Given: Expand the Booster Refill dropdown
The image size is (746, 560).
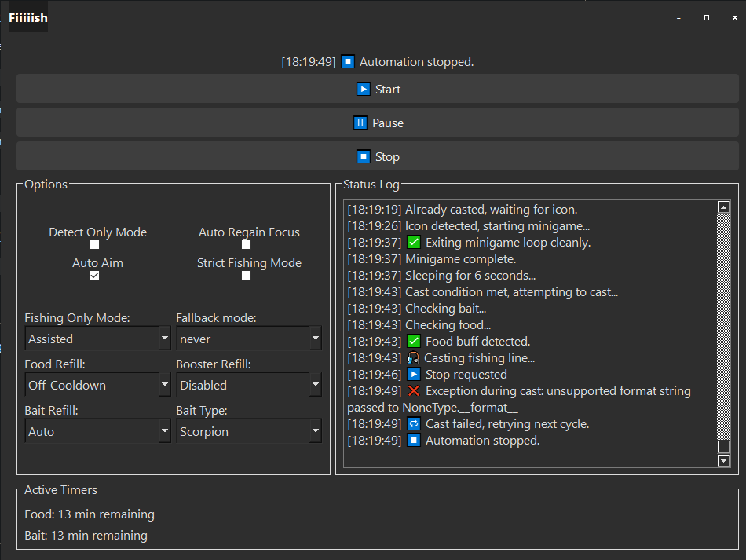Looking at the screenshot, I should (249, 385).
